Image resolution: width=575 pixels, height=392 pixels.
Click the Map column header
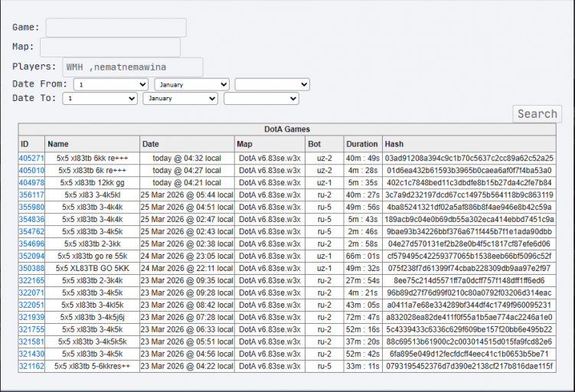[270, 144]
